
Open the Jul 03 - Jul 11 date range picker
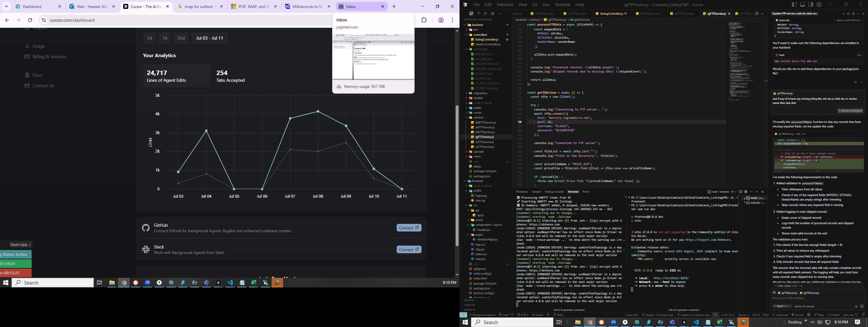click(210, 38)
